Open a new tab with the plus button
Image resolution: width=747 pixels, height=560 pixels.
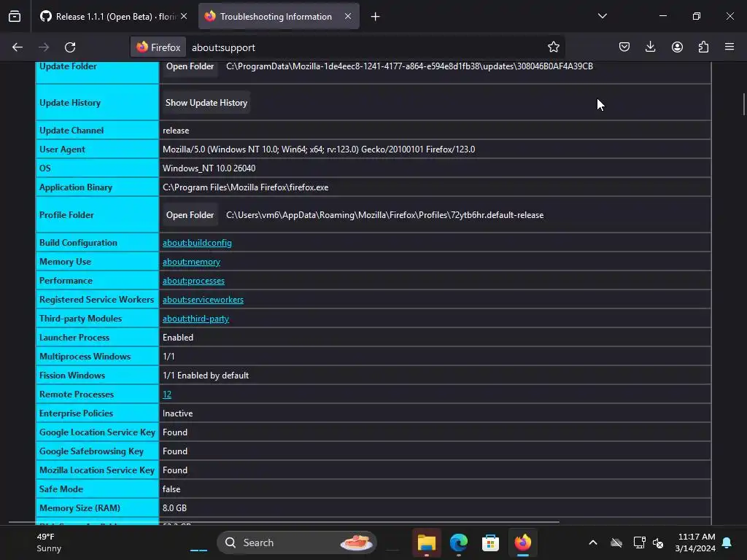[376, 17]
